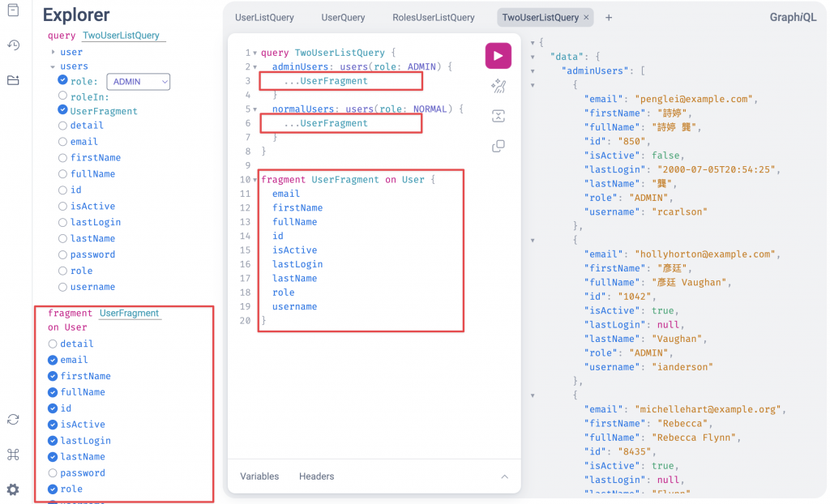The height and width of the screenshot is (504, 830).
Task: Click the prettify query magic wand icon
Action: (x=498, y=86)
